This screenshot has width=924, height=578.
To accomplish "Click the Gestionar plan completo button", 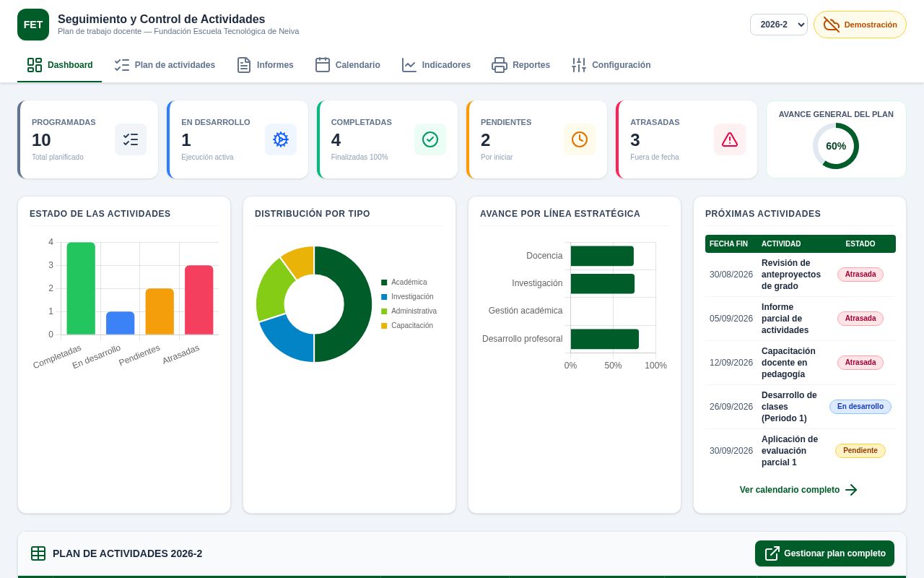I will (824, 553).
